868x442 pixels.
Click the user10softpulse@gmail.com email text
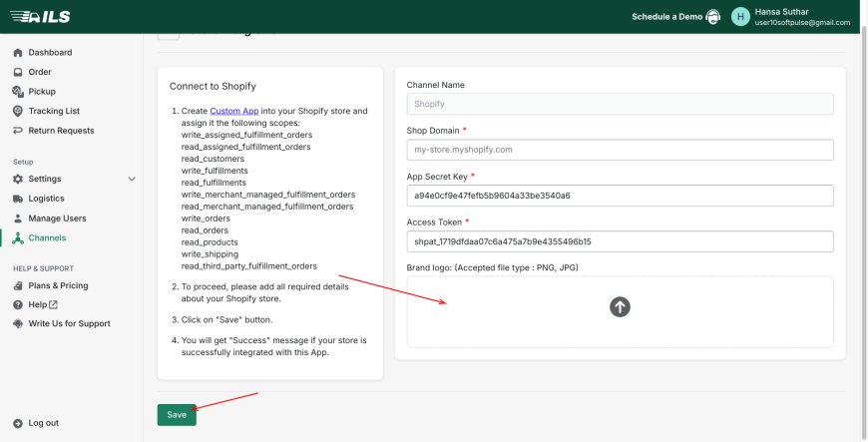(x=802, y=23)
